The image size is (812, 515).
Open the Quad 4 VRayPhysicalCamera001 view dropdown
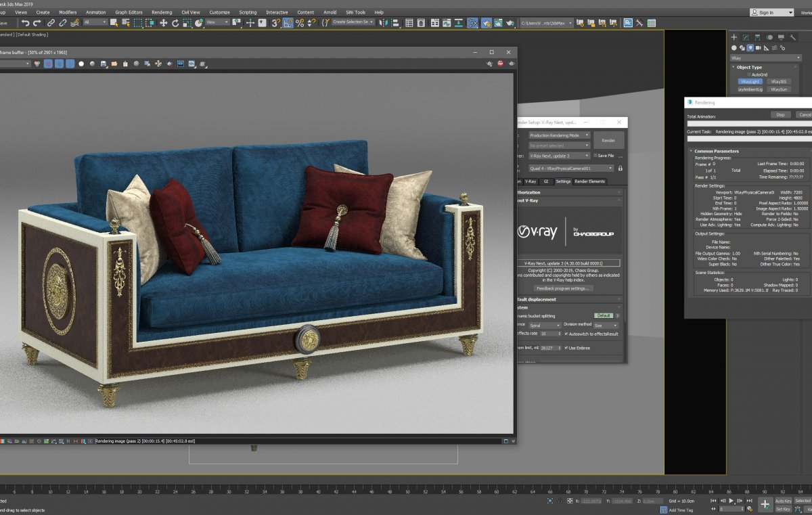(571, 168)
